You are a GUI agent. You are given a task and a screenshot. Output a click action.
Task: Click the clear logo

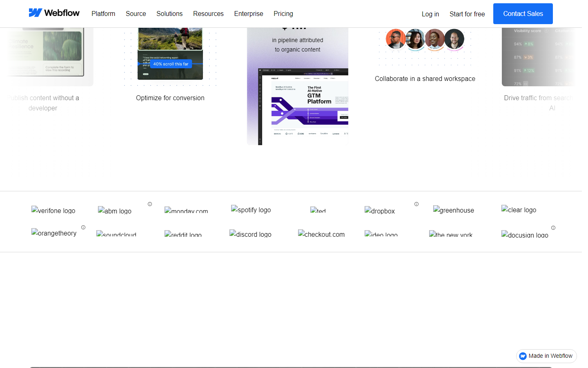pos(519,209)
